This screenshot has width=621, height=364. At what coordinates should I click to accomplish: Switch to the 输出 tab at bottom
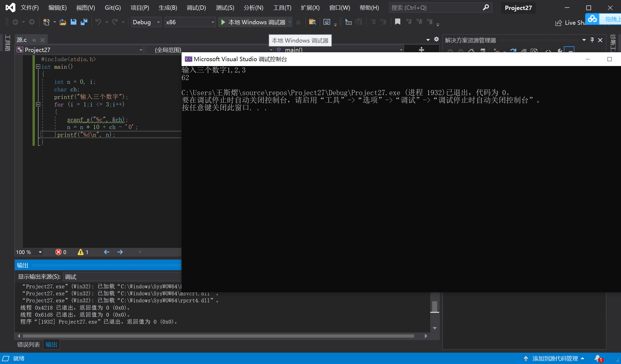click(51, 344)
